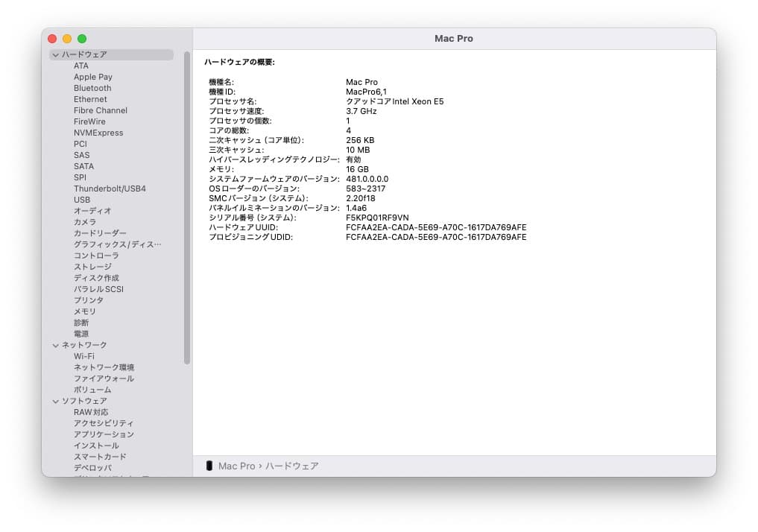The width and height of the screenshot is (758, 532).
Task: Select Bluetooth in the sidebar
Action: pyautogui.click(x=92, y=88)
